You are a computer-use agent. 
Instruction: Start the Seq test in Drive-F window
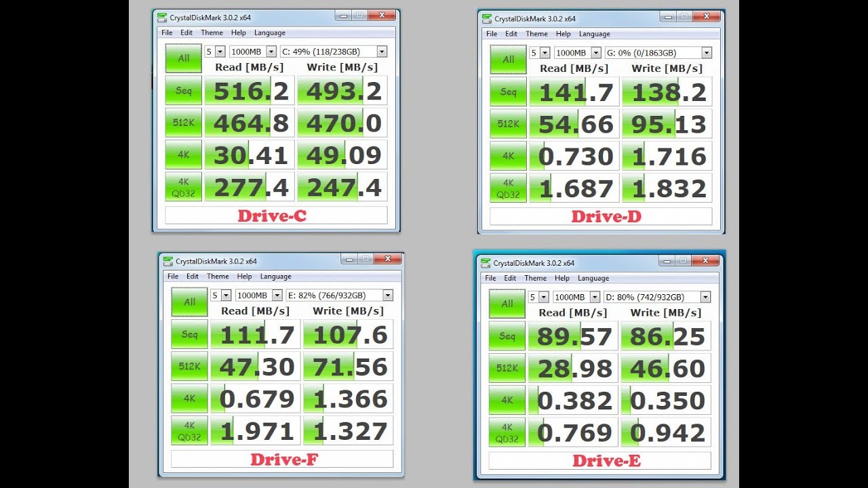[x=189, y=334]
